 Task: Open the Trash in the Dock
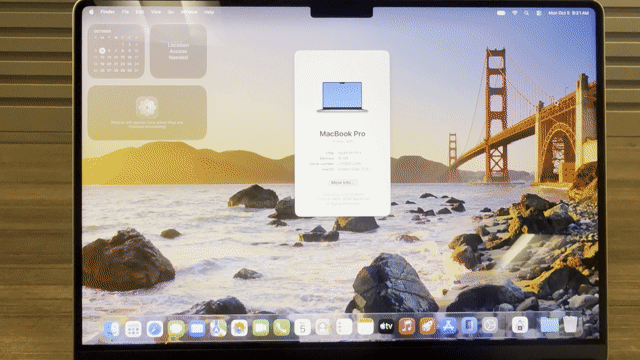(571, 325)
